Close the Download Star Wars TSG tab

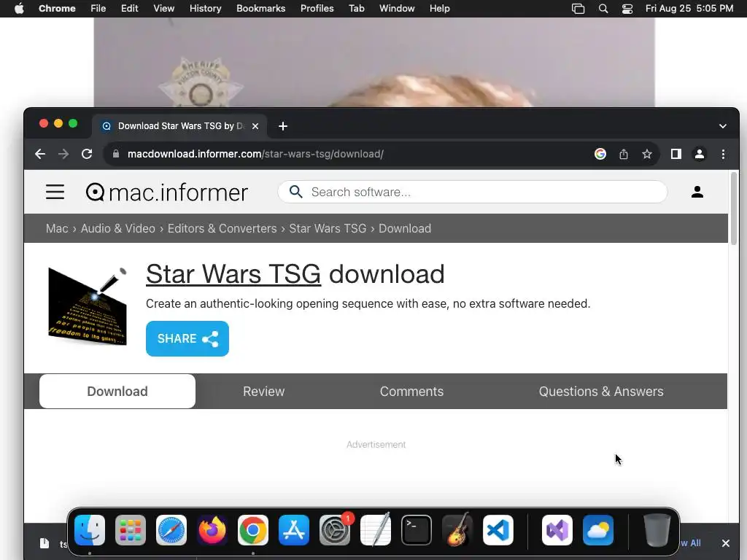pyautogui.click(x=255, y=126)
